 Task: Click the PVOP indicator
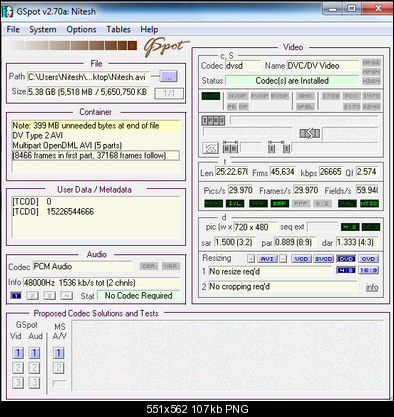[259, 96]
